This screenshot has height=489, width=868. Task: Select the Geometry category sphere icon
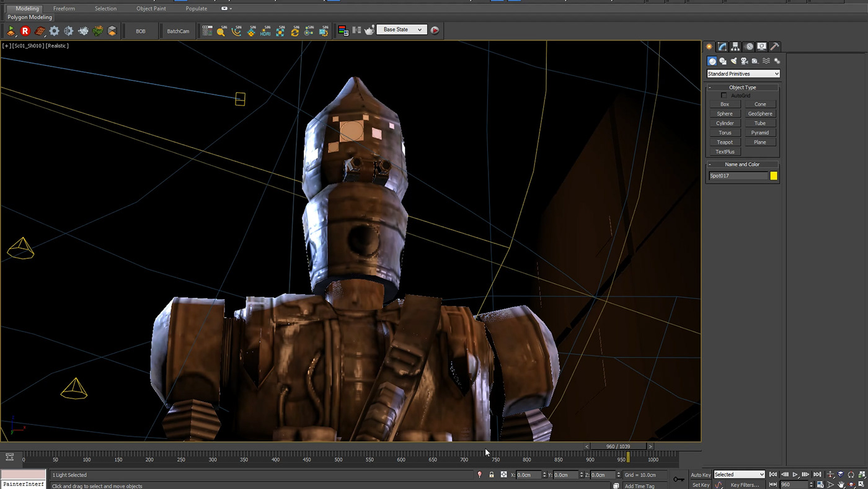click(712, 61)
